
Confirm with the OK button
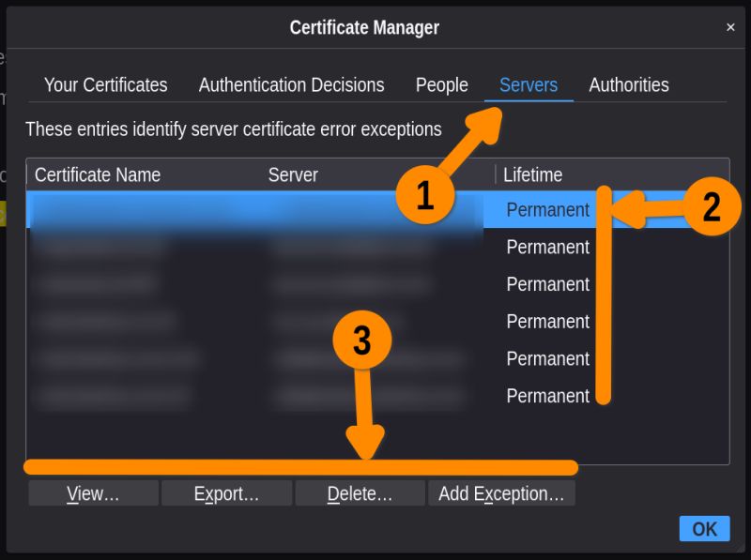coord(703,528)
